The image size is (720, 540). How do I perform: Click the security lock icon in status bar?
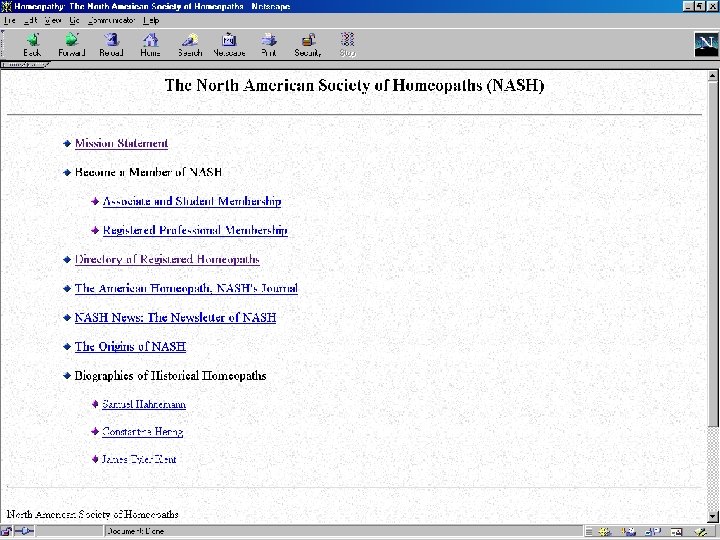pos(6,531)
